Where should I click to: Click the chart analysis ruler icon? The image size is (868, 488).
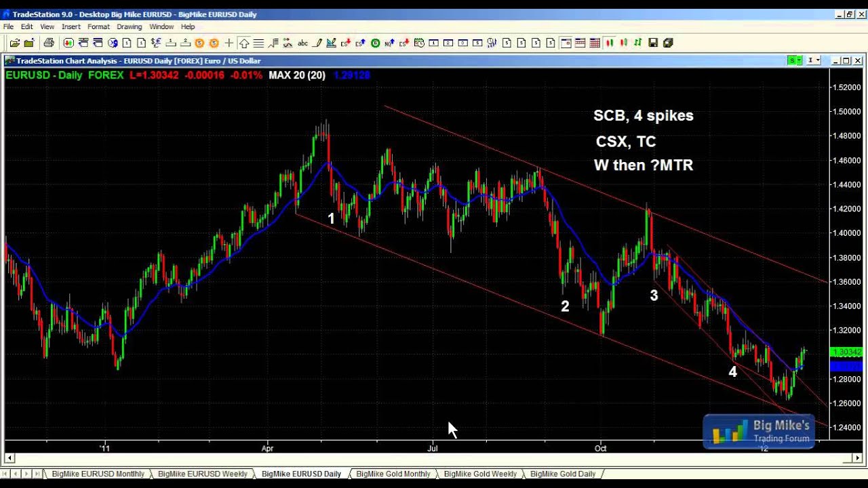[x=332, y=43]
